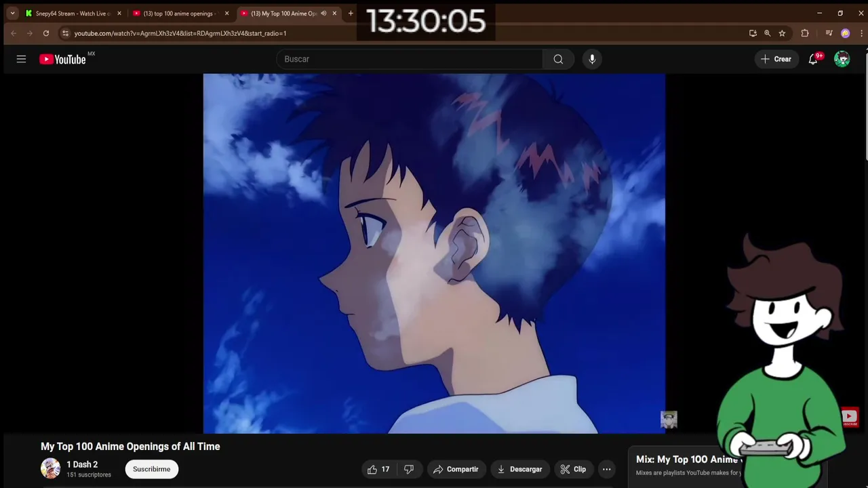Bookmark this page with star icon
Screen dimensions: 868x488
pos(782,33)
